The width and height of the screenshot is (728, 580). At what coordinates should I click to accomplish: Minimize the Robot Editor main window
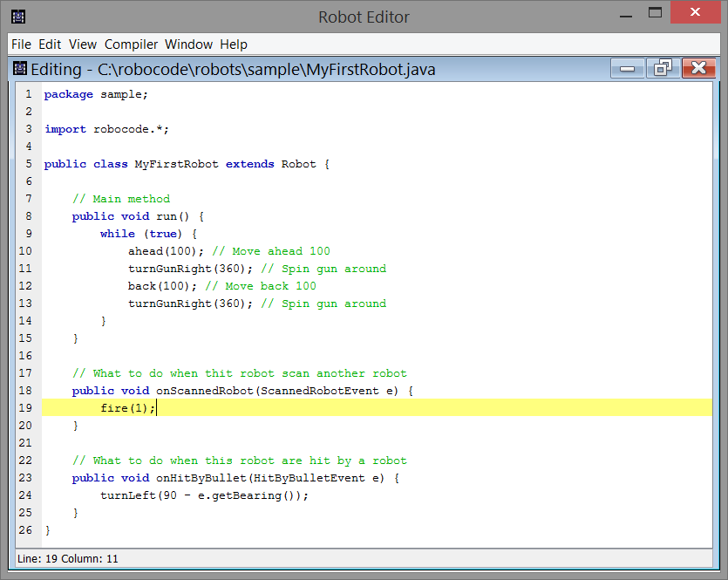pos(626,14)
